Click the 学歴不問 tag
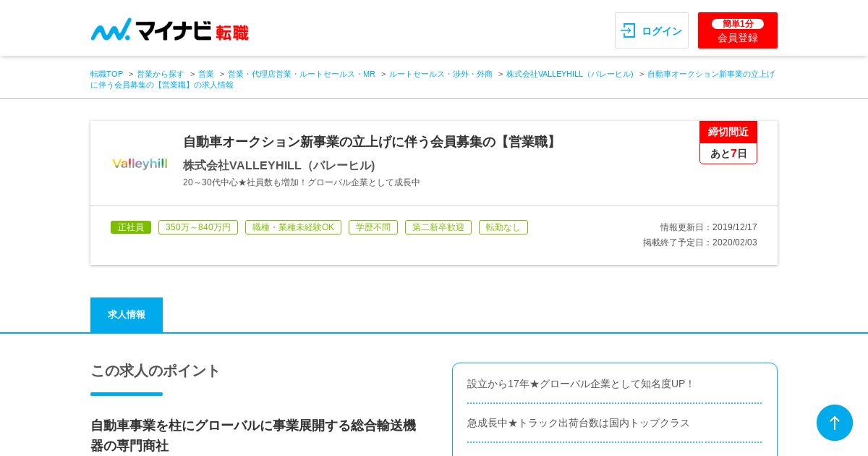Image resolution: width=868 pixels, height=456 pixels. pyautogui.click(x=373, y=227)
